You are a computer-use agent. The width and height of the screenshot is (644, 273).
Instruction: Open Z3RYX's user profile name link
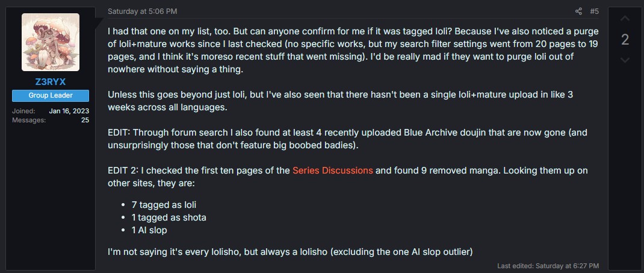(51, 82)
